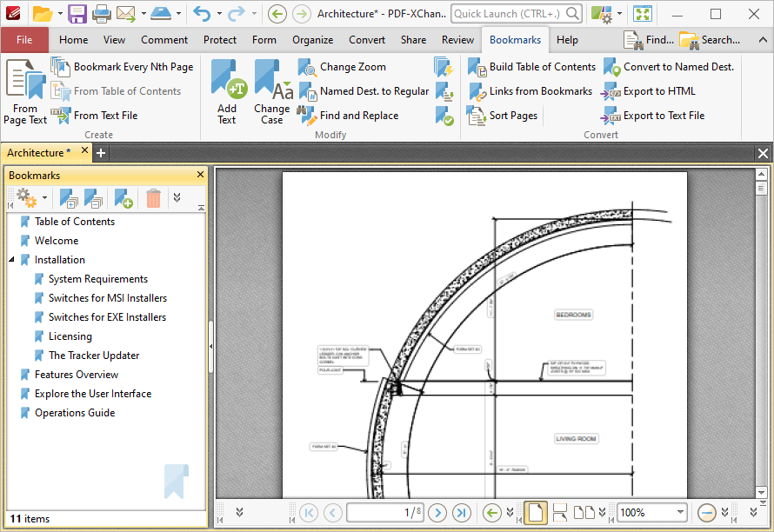Screen dimensions: 774x532
Task: Toggle continuous page layout mode
Action: click(x=560, y=513)
